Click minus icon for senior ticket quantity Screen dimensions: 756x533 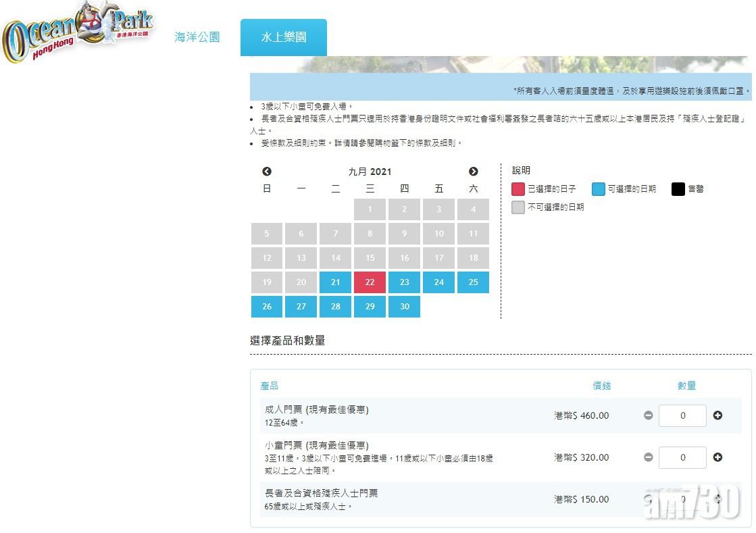pos(648,499)
